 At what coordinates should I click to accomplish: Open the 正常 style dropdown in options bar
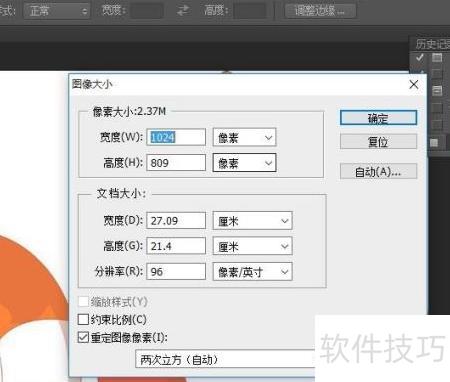[57, 11]
